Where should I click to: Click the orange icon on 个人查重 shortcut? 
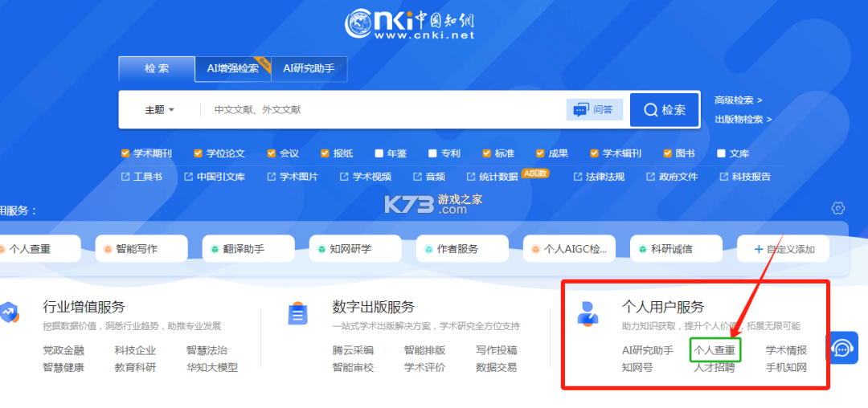pos(1,249)
